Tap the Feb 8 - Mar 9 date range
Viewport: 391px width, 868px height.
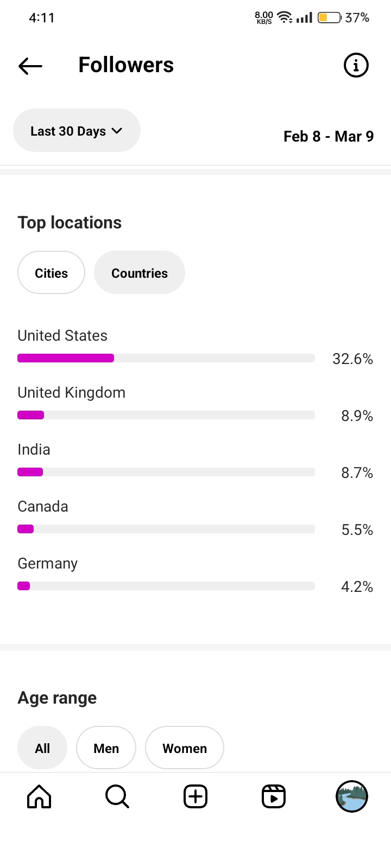tap(329, 136)
